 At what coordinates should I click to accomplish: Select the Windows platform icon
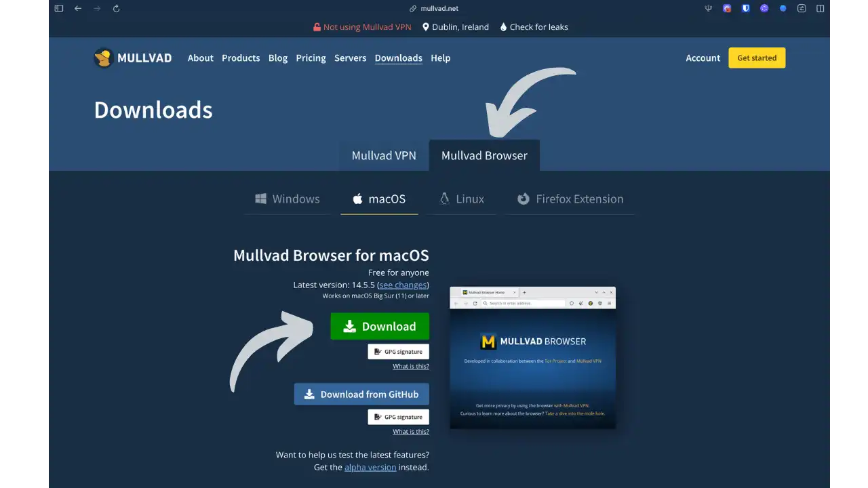261,199
